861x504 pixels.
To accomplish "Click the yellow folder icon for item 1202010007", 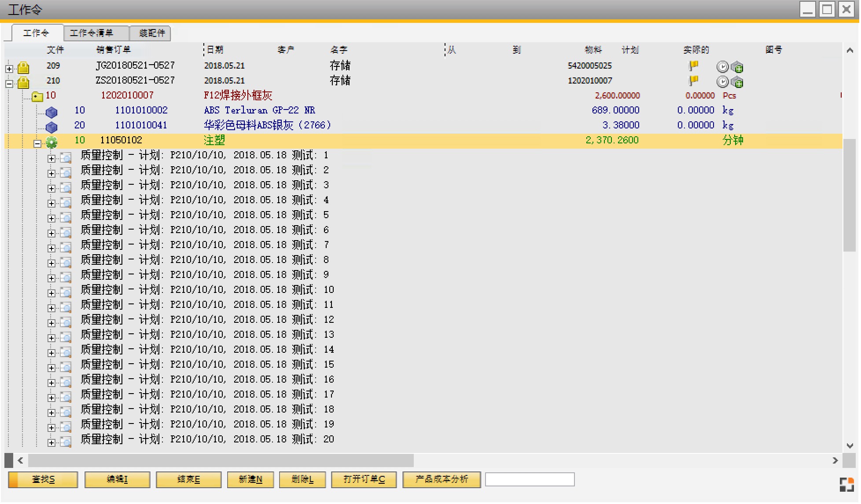I will coord(37,97).
